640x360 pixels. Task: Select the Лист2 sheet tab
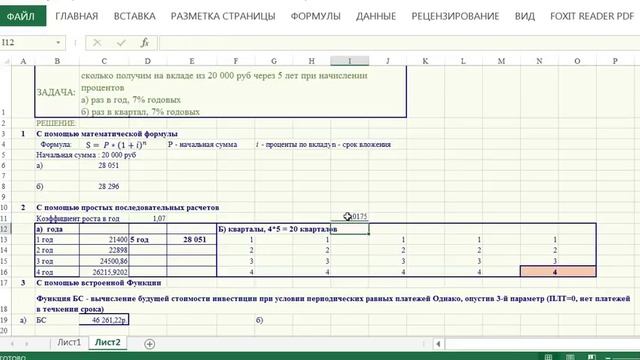[108, 342]
